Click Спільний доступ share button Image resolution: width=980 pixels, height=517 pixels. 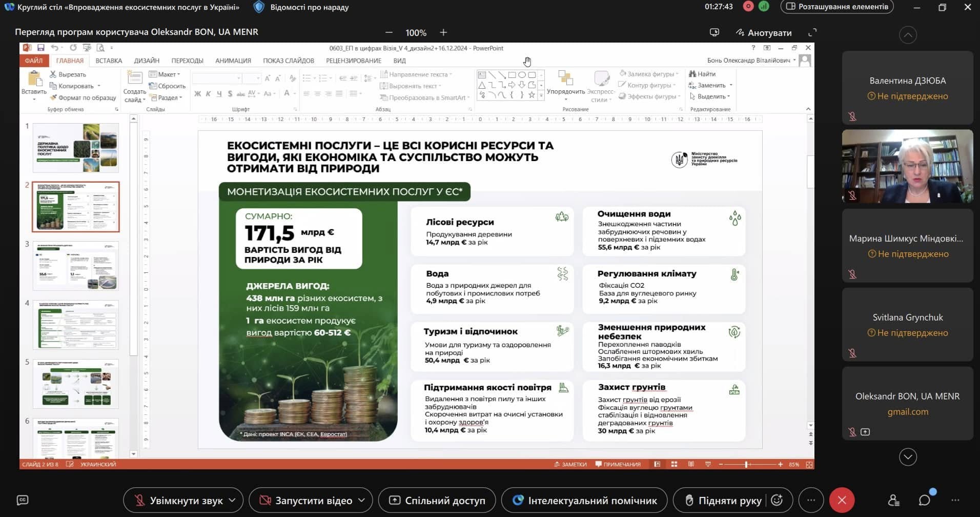(437, 500)
